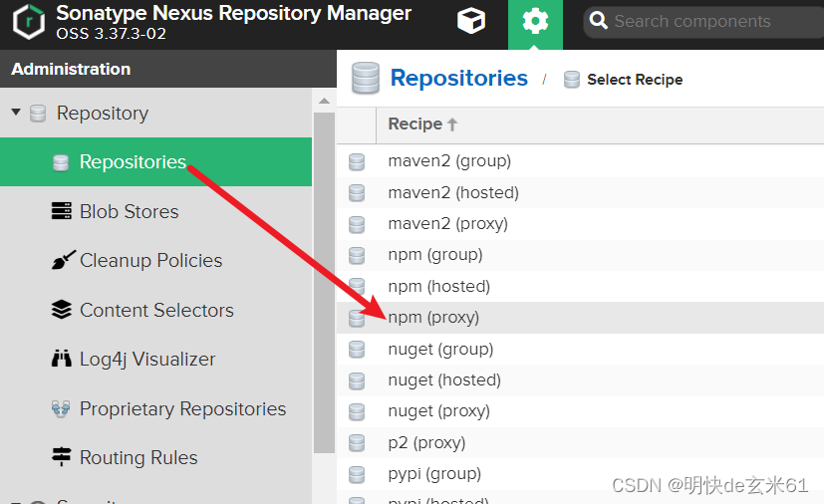Click the sidebar vertical scrollbar thumb
Viewport: 824px width, 504px height.
[x=324, y=283]
